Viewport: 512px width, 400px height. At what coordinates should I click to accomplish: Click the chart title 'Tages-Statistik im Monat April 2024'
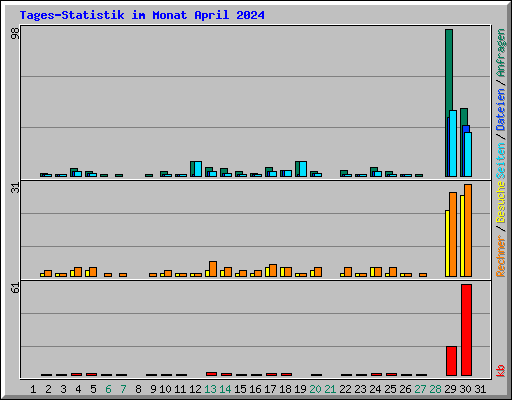[142, 15]
